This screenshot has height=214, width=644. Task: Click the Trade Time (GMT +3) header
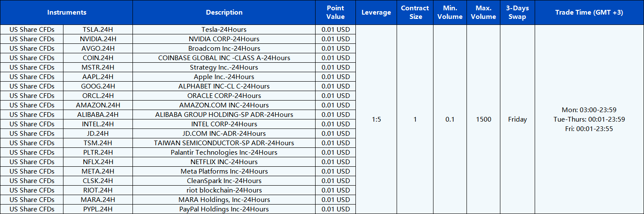click(x=589, y=12)
